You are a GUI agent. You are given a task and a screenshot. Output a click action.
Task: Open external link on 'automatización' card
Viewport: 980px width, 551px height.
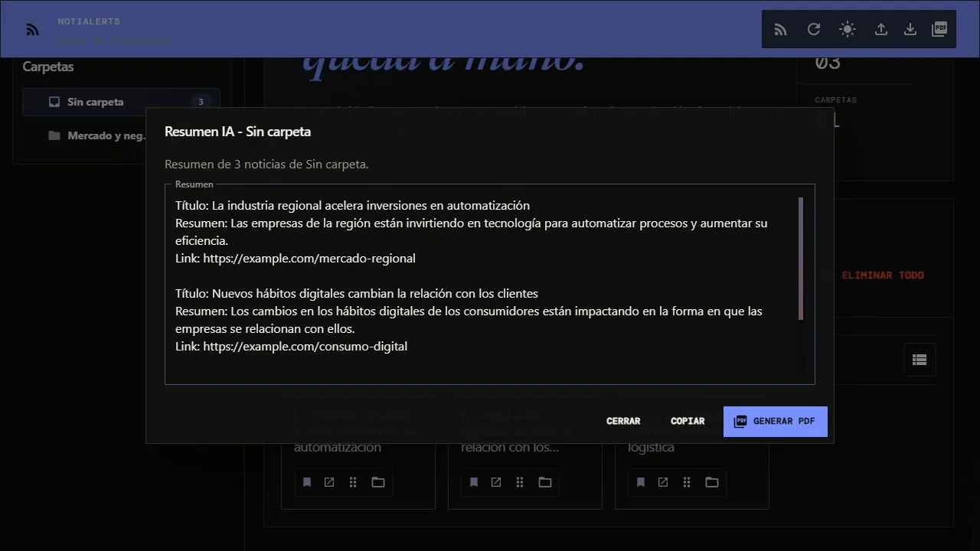click(x=329, y=482)
